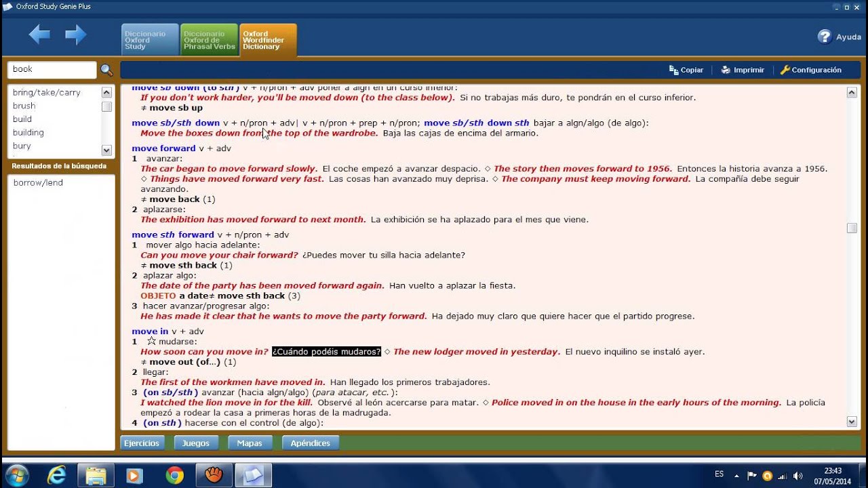Click content pane scroll up arrow
Viewport: 868px width, 488px height.
tap(852, 92)
